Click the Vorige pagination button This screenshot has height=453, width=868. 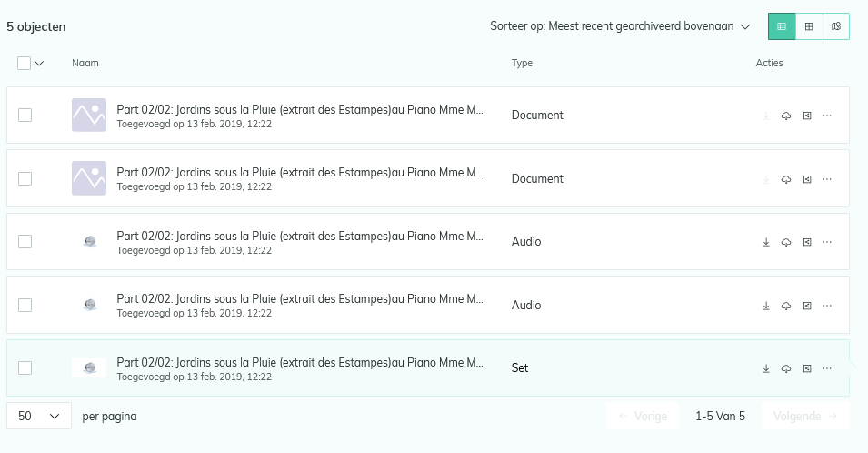[643, 416]
